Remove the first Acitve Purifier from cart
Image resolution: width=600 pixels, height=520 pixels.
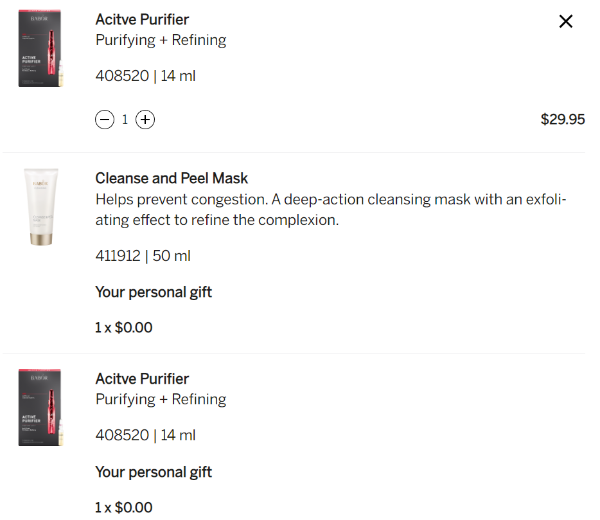tap(566, 21)
